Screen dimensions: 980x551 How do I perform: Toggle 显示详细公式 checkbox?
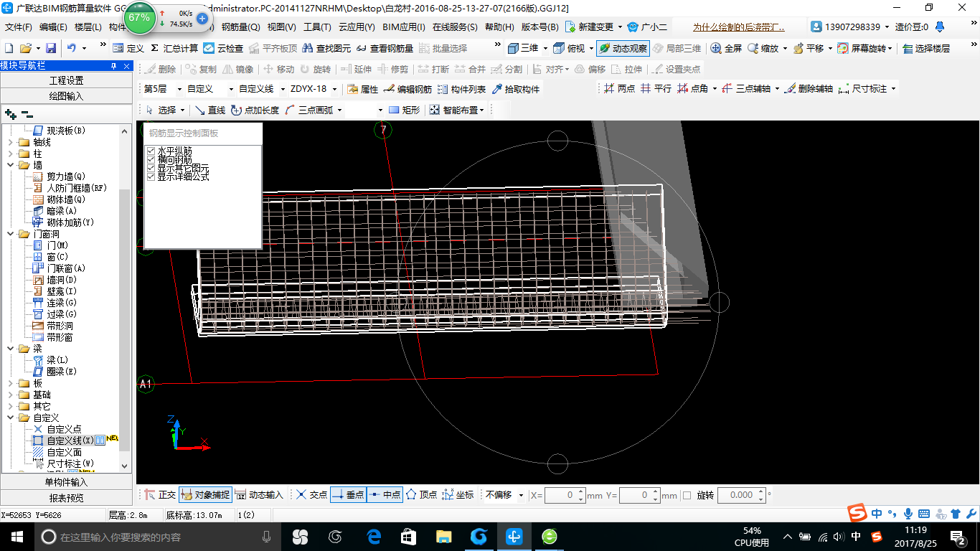pyautogui.click(x=151, y=176)
